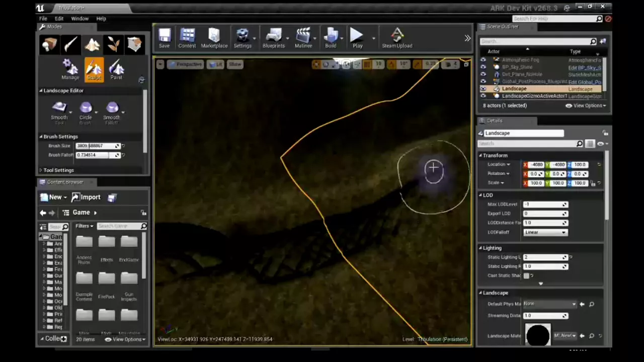Open the landscape Manage tool
This screenshot has height=362, width=644.
70,69
